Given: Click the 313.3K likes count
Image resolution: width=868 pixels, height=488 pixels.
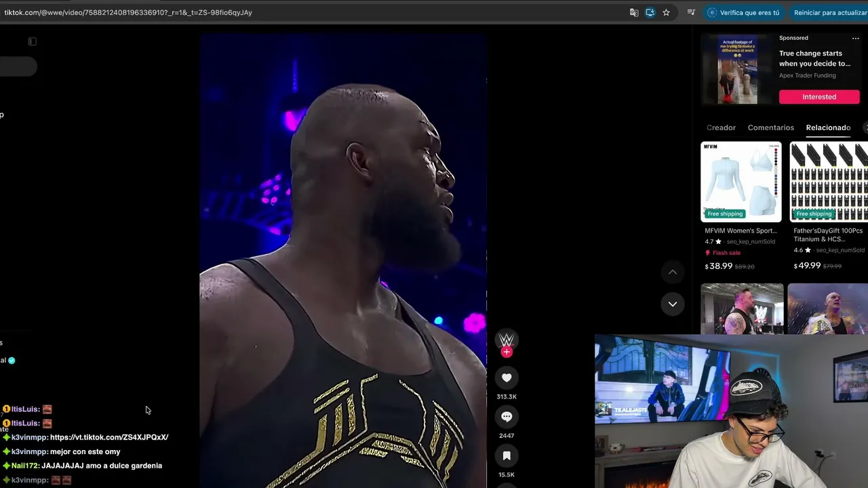Looking at the screenshot, I should [x=507, y=396].
